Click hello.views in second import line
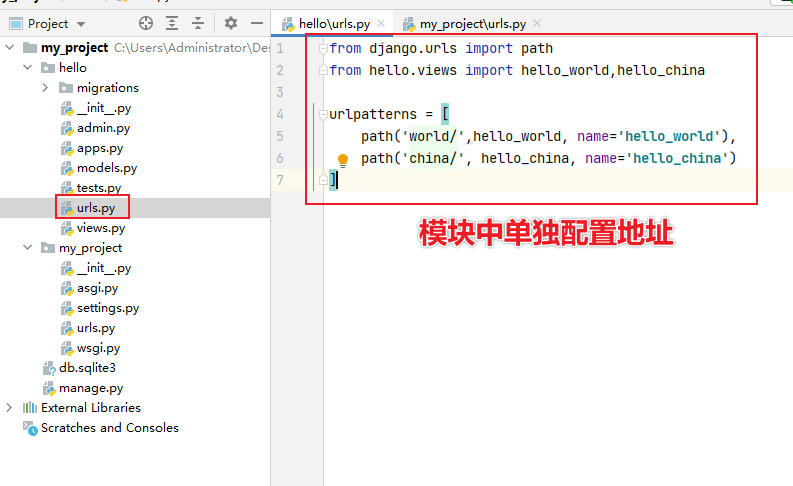 tap(413, 70)
